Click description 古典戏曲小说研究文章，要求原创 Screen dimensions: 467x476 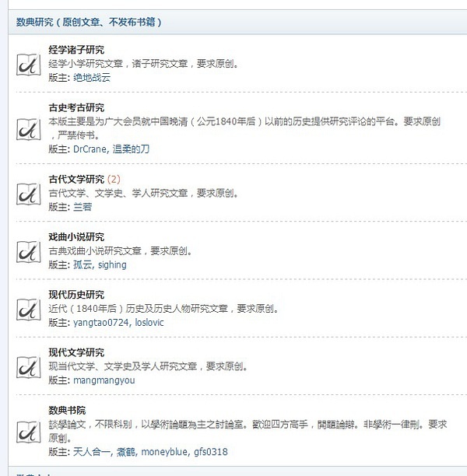[121, 251]
